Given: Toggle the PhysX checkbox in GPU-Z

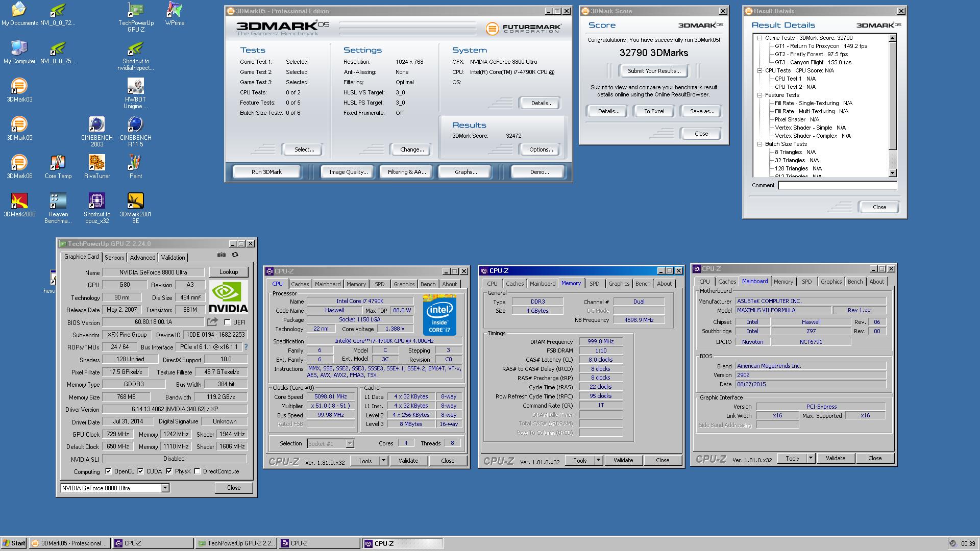Looking at the screenshot, I should pyautogui.click(x=169, y=471).
